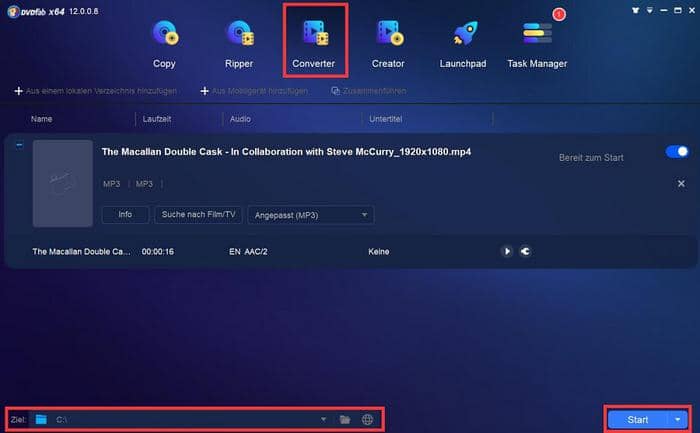Expand the arrow next to the Start button
The image size is (700, 433).
pyautogui.click(x=680, y=419)
